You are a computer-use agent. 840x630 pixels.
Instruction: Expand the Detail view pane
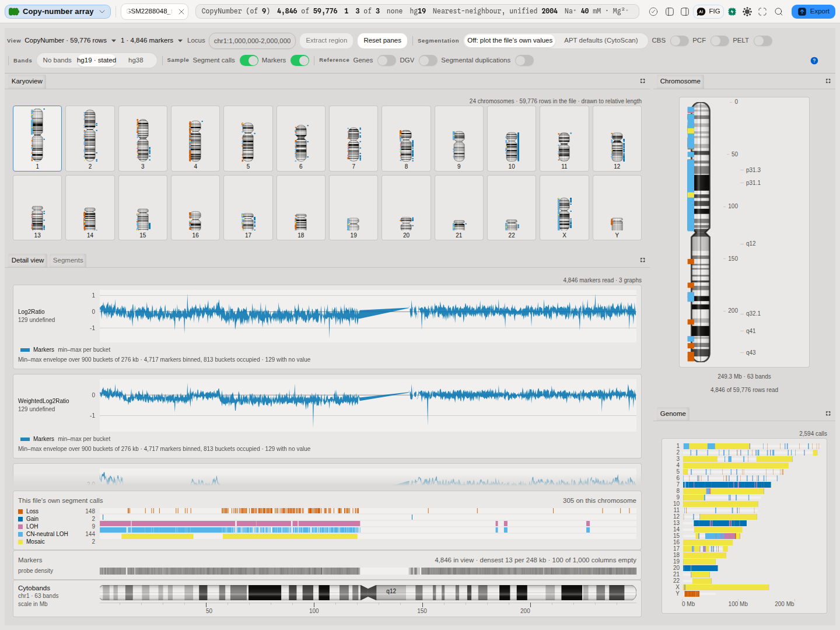point(643,260)
